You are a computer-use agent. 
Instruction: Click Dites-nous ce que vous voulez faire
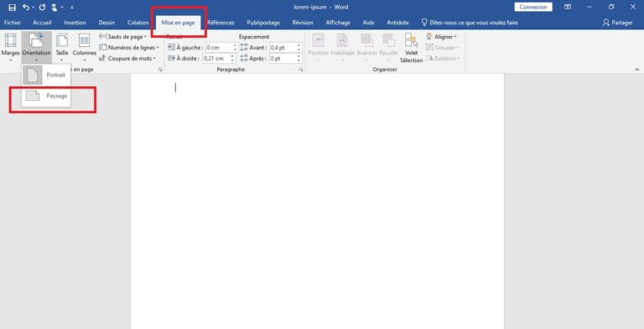coord(470,23)
